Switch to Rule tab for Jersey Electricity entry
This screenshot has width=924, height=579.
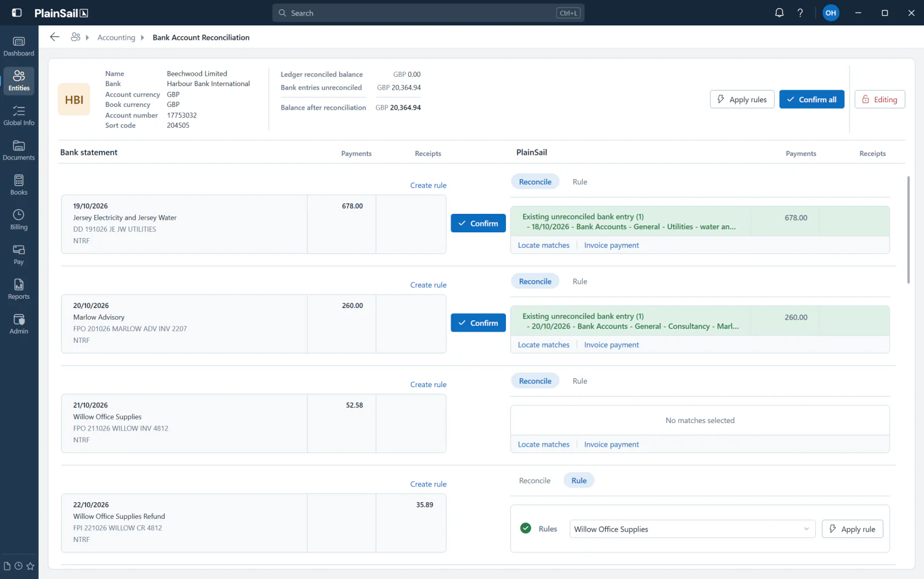[580, 182]
